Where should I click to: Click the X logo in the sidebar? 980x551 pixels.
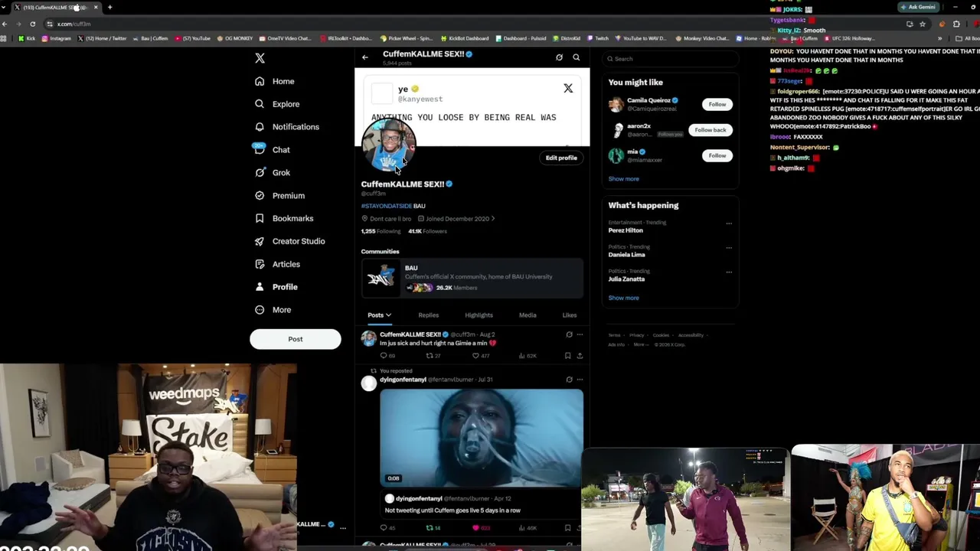pyautogui.click(x=260, y=58)
